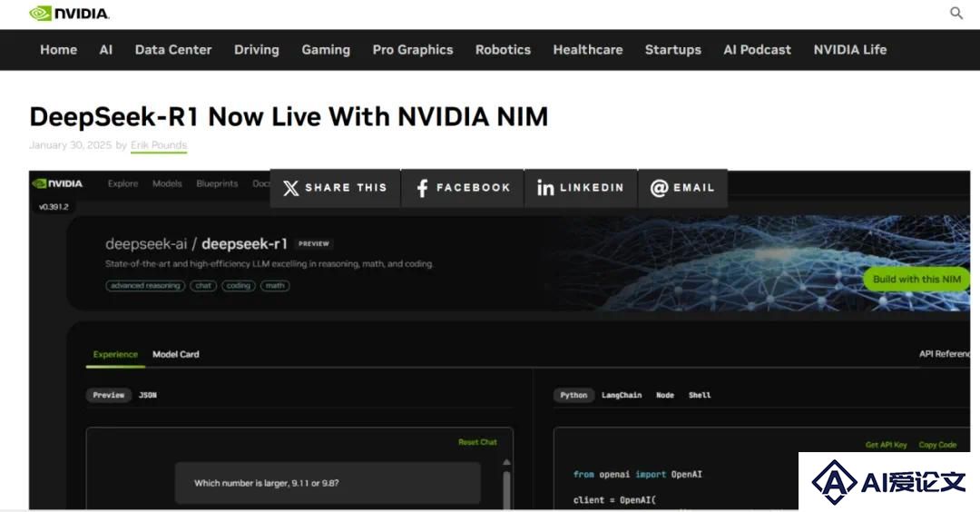The height and width of the screenshot is (512, 980).
Task: Select the JSON view toggle
Action: pos(148,395)
